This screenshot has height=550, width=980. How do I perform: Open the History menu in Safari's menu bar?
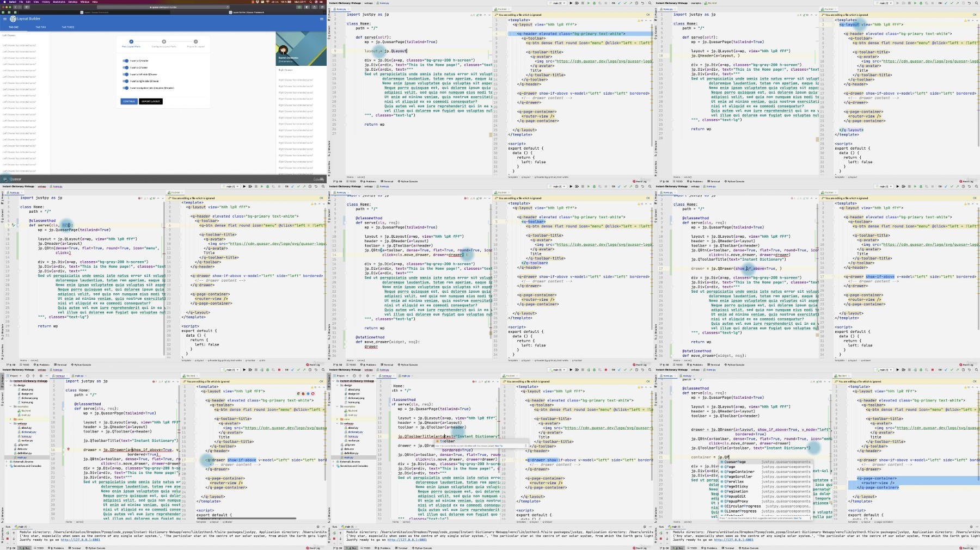pyautogui.click(x=46, y=2)
